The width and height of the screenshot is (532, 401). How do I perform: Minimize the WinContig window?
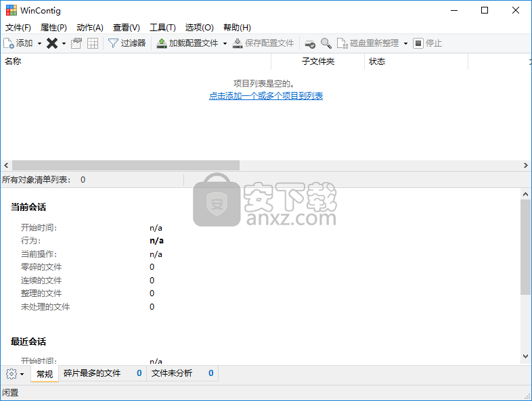click(454, 11)
